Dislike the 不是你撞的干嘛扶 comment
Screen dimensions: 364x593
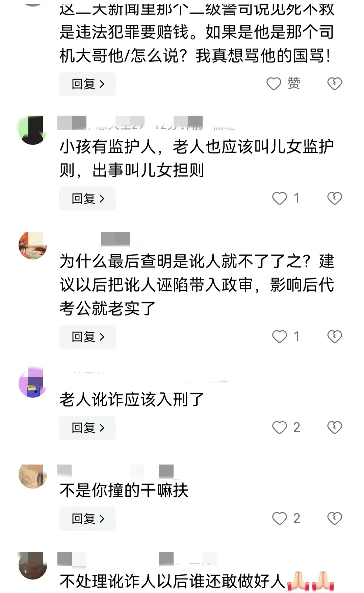(x=335, y=518)
